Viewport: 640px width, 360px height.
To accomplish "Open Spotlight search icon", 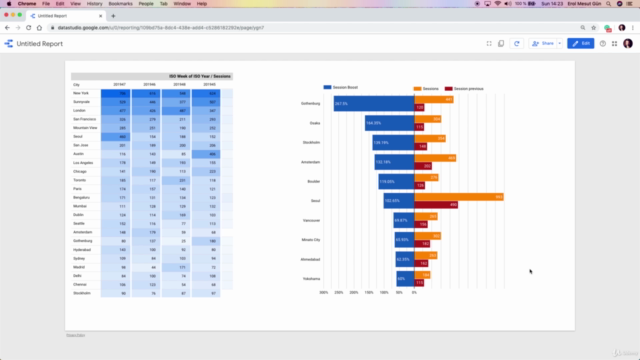I will click(609, 4).
